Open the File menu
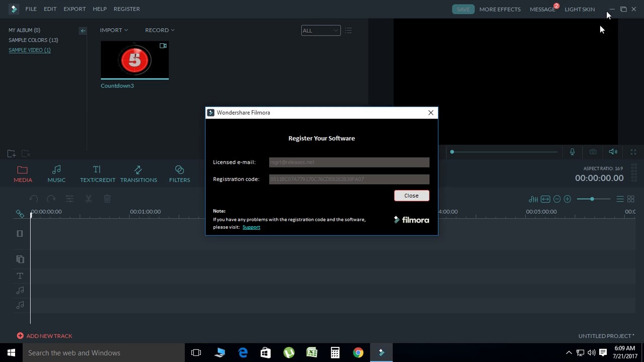This screenshot has width=644, height=362. (x=31, y=9)
